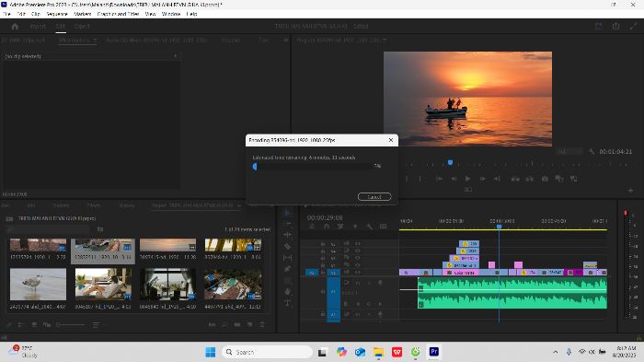Open the Sequence menu
Screen dimensions: 644x362
(x=57, y=14)
